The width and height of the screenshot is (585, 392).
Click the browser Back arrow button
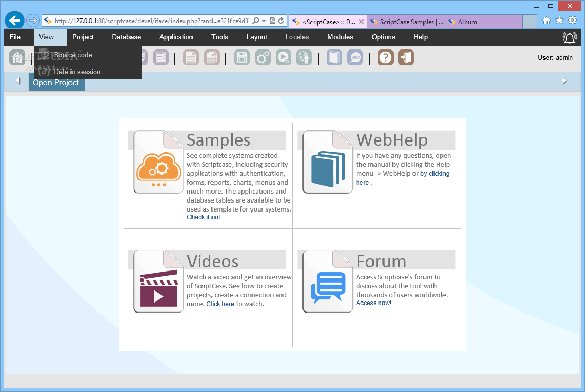15,20
